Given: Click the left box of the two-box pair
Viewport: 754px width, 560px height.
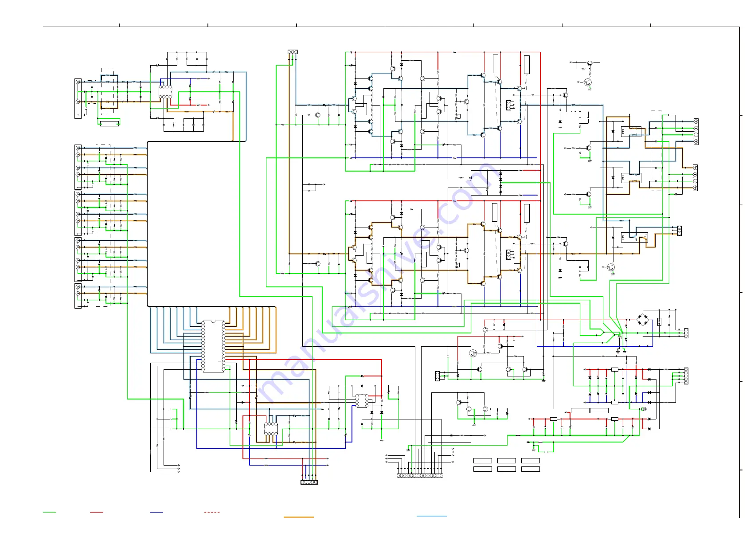Looking at the screenshot, I should [580, 411].
